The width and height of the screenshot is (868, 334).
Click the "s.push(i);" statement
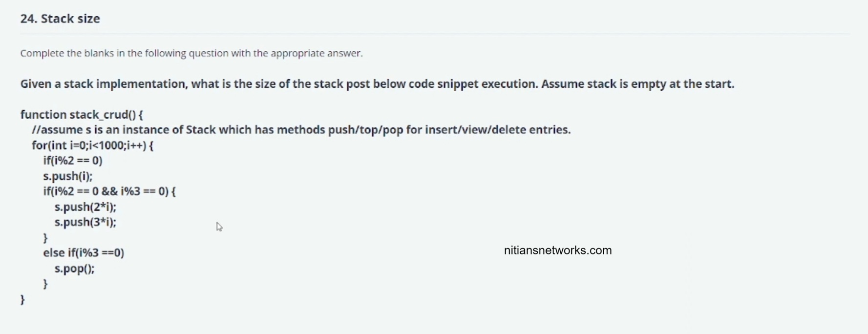click(x=67, y=176)
